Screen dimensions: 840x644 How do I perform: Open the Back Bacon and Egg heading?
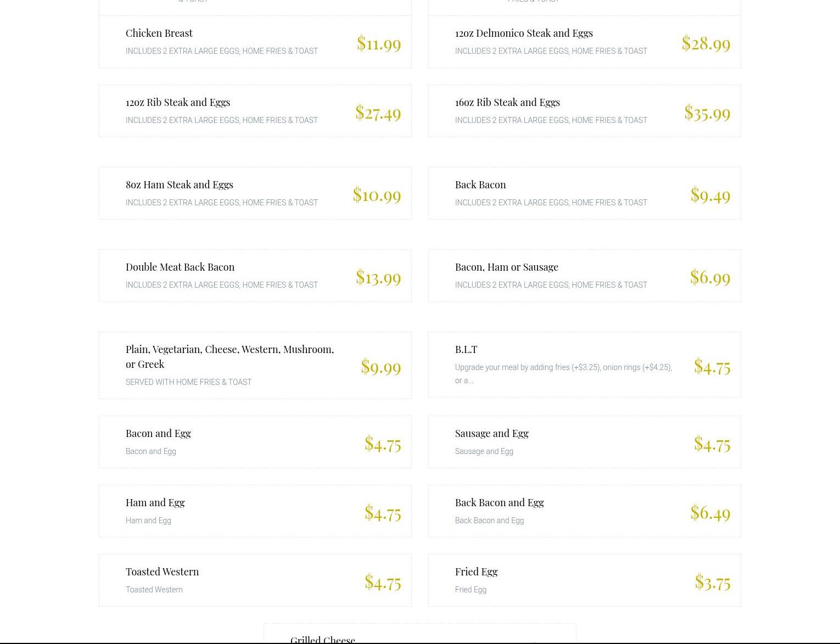click(499, 502)
